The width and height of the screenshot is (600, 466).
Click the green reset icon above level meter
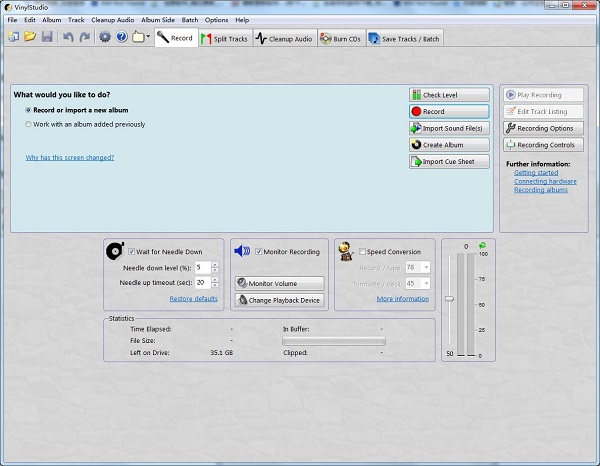click(482, 245)
